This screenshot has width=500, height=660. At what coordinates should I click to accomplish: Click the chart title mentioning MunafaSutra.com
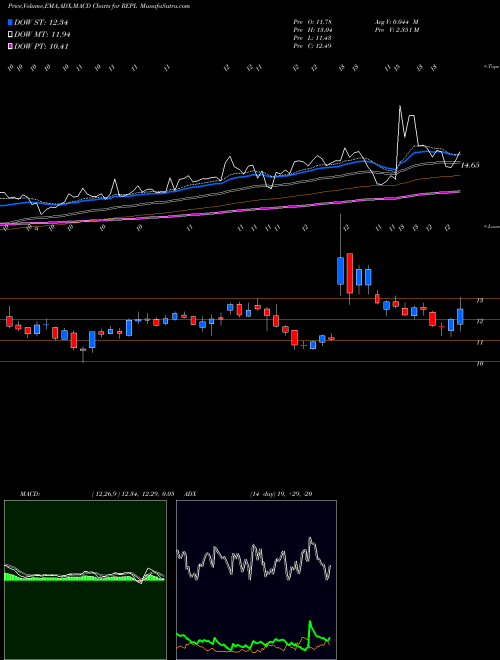click(98, 6)
